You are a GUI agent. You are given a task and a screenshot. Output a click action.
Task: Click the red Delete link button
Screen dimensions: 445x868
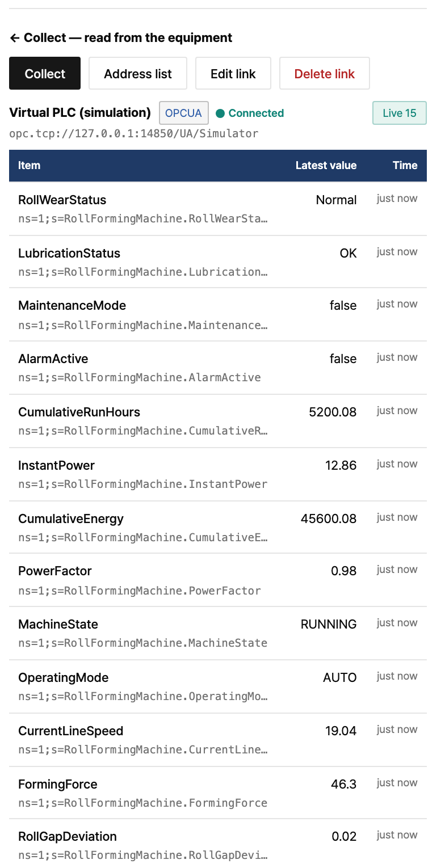325,73
